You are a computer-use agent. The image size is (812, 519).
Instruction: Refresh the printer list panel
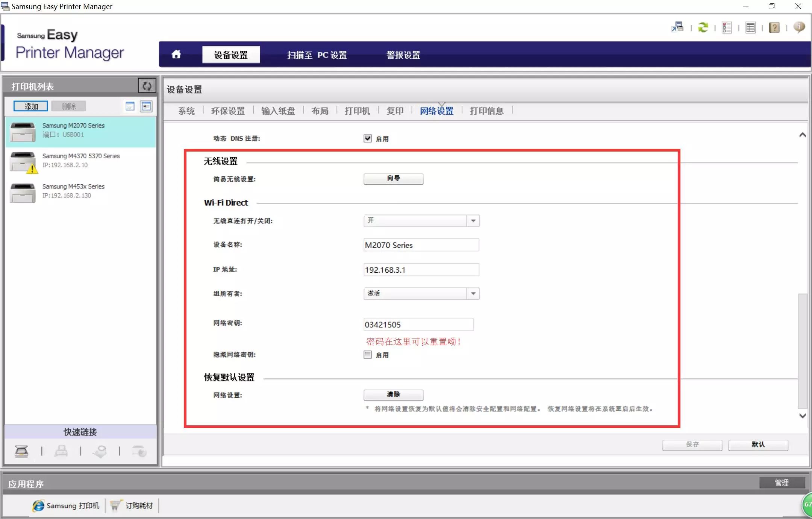[147, 86]
